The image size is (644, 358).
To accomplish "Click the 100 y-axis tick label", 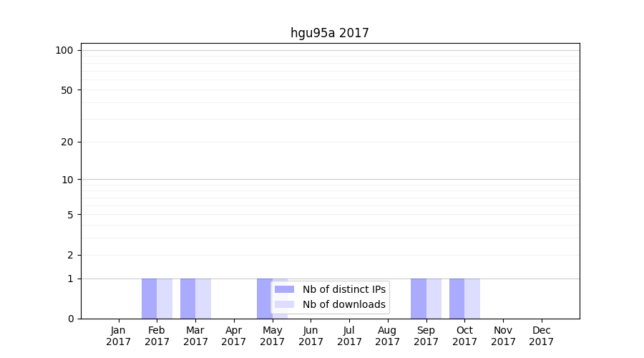I will tap(64, 50).
